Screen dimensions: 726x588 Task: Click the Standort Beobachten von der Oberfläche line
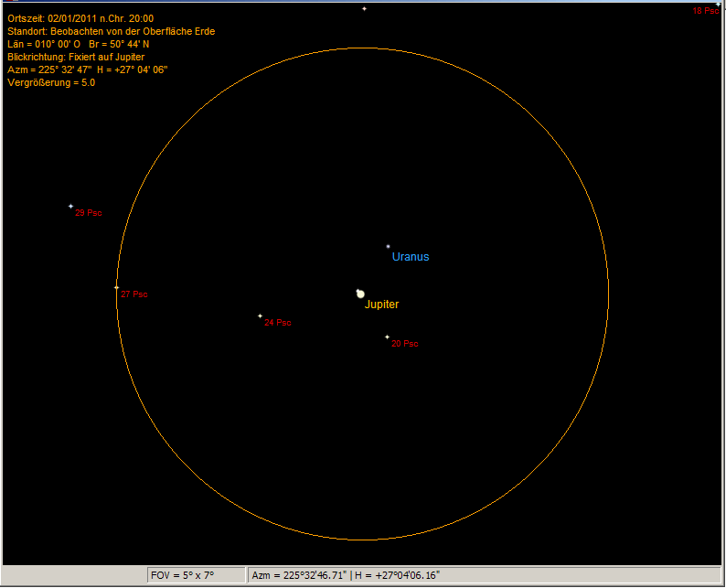(x=112, y=31)
